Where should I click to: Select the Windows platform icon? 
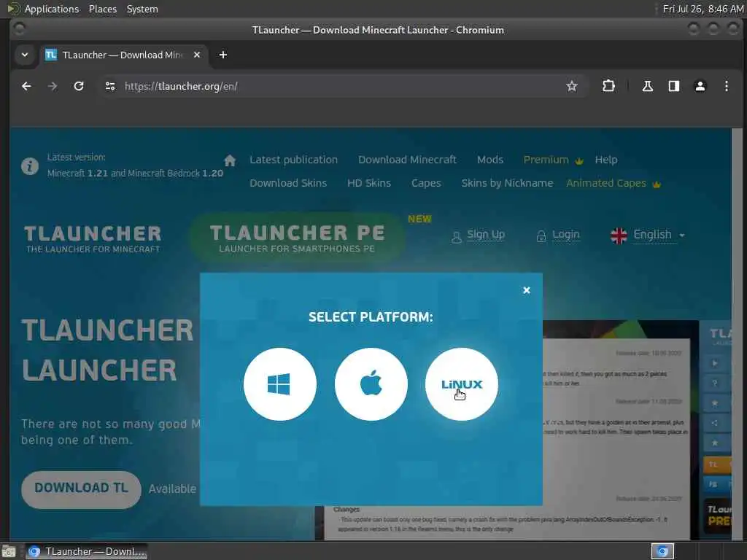coord(279,384)
